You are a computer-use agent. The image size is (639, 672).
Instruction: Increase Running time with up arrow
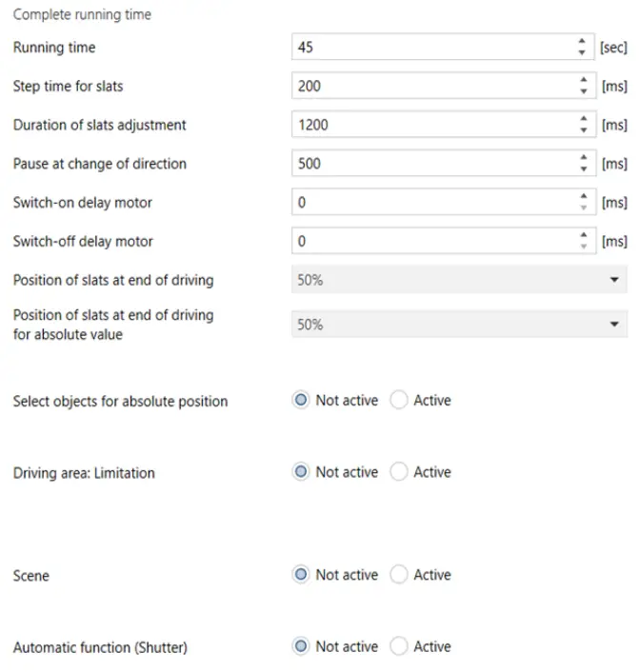(x=582, y=42)
